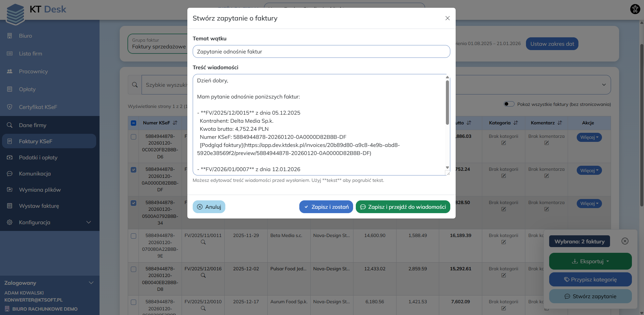Click the Anuluj button

click(x=209, y=207)
